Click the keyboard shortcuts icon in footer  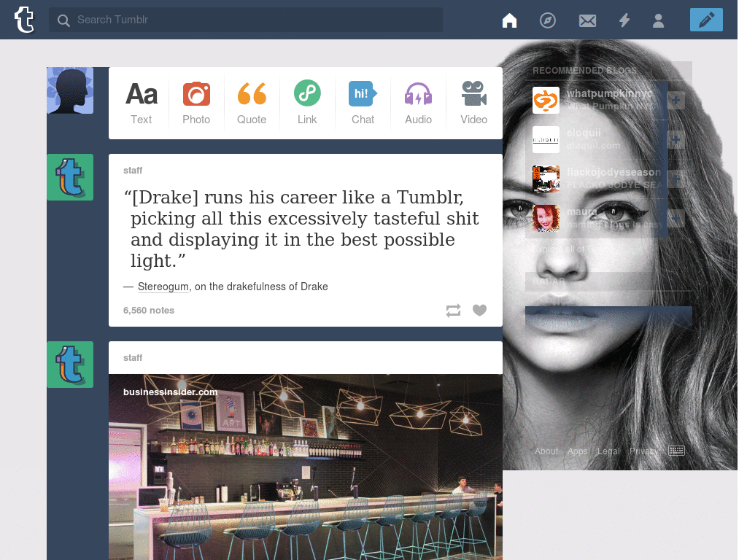pyautogui.click(x=676, y=451)
